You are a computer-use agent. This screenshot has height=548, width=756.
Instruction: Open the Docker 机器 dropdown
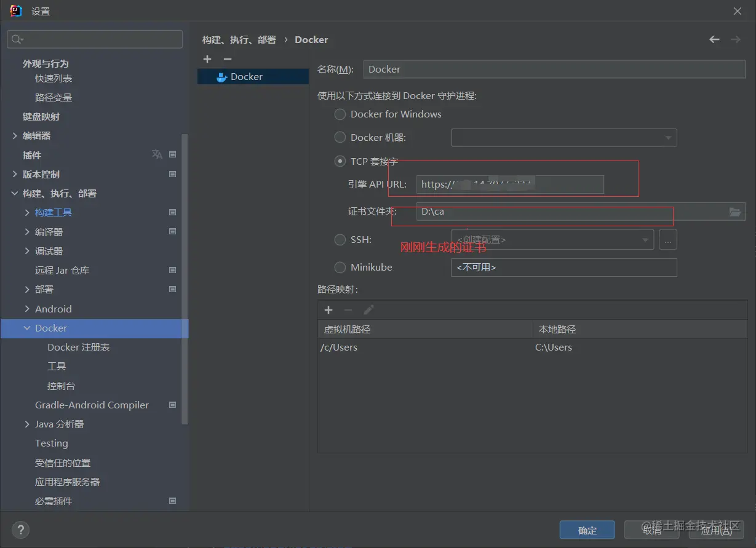tap(564, 138)
